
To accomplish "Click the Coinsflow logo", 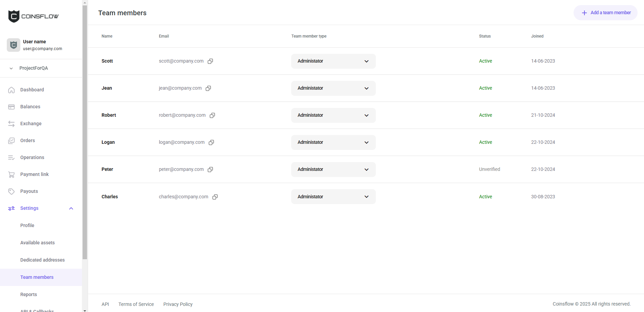I will pyautogui.click(x=33, y=16).
